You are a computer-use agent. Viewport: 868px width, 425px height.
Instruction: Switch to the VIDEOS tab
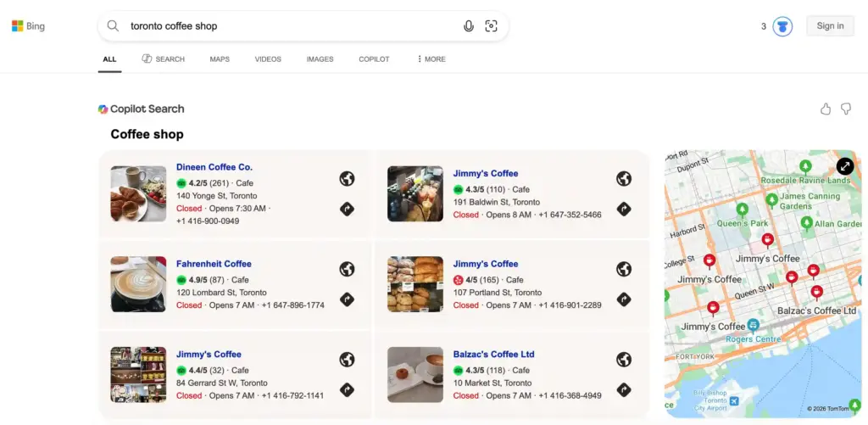click(268, 59)
